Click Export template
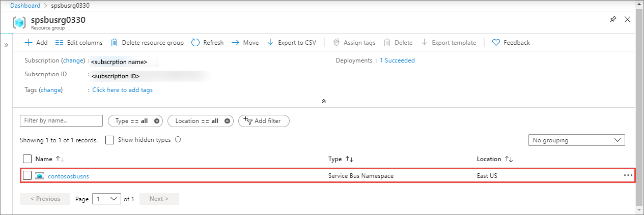Image resolution: width=644 pixels, height=215 pixels. coord(449,43)
